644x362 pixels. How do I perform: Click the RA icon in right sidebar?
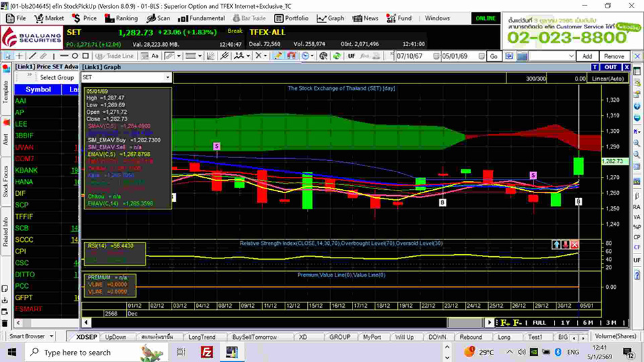pos(637,206)
